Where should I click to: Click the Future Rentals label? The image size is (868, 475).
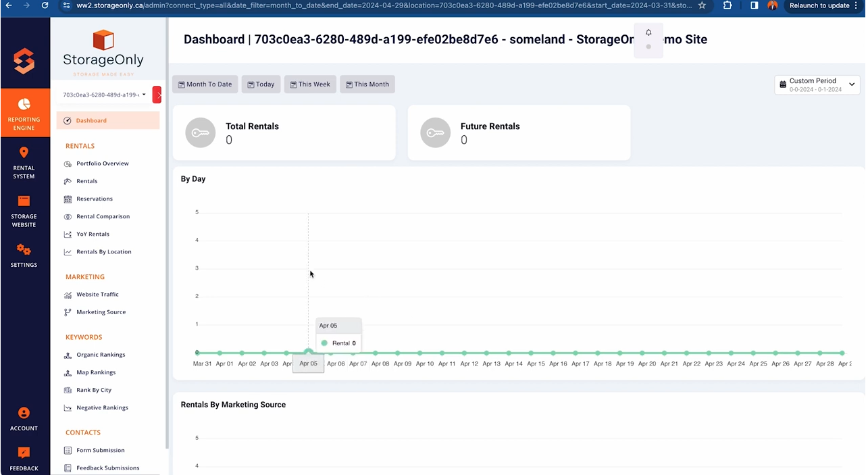pyautogui.click(x=490, y=126)
